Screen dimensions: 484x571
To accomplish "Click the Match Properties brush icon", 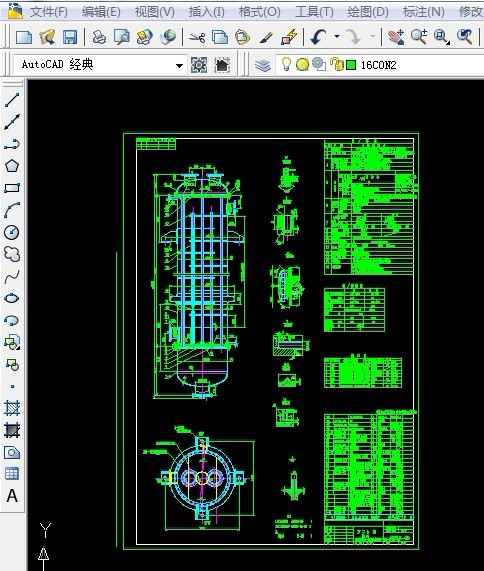I will tap(267, 37).
